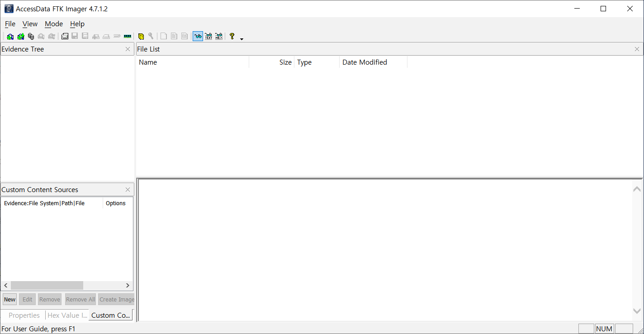This screenshot has height=334, width=644.
Task: Switch to the Properties tab
Action: 24,315
